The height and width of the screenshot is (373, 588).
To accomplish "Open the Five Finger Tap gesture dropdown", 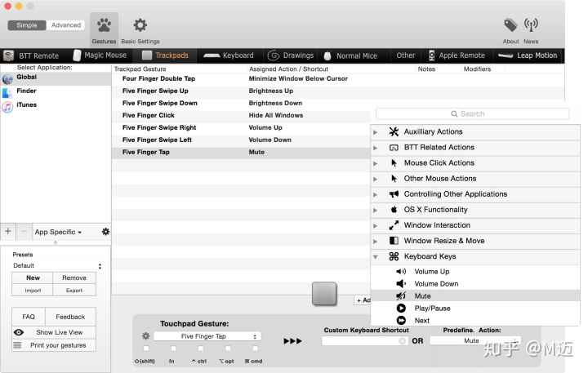I will 207,336.
